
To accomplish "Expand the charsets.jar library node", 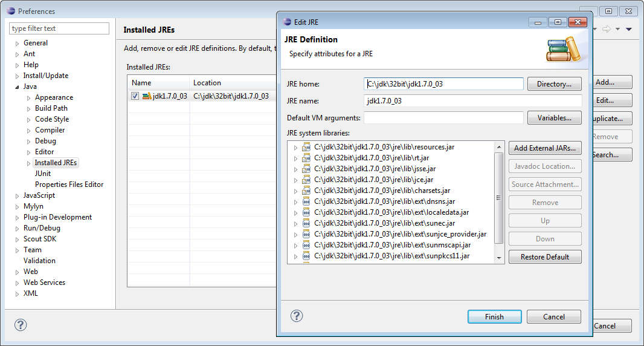I will coord(295,191).
